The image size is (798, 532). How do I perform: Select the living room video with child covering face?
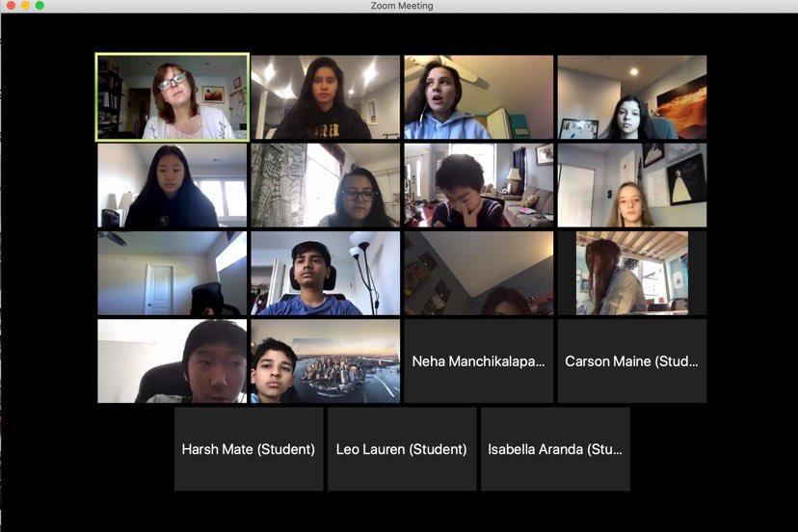click(x=478, y=185)
